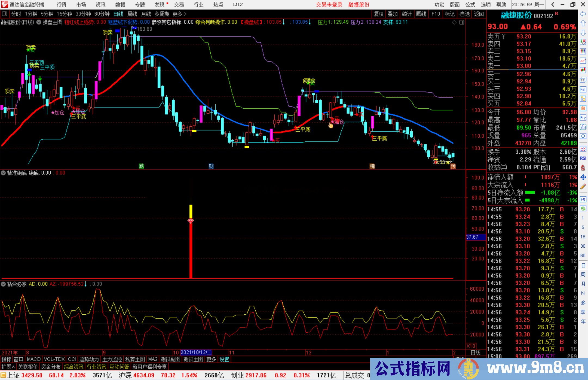Image resolution: width=588 pixels, height=380 pixels.
Task: Select the pencil drawing tool icon
Action: 583,187
